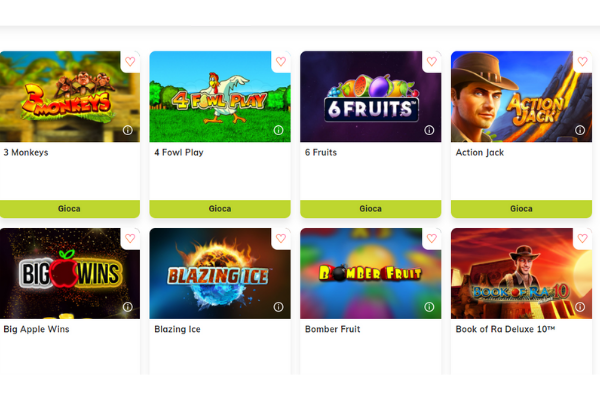Viewport: 600px width, 400px height.
Task: Favorite the 3 Monkeys game heart icon
Action: pos(130,62)
